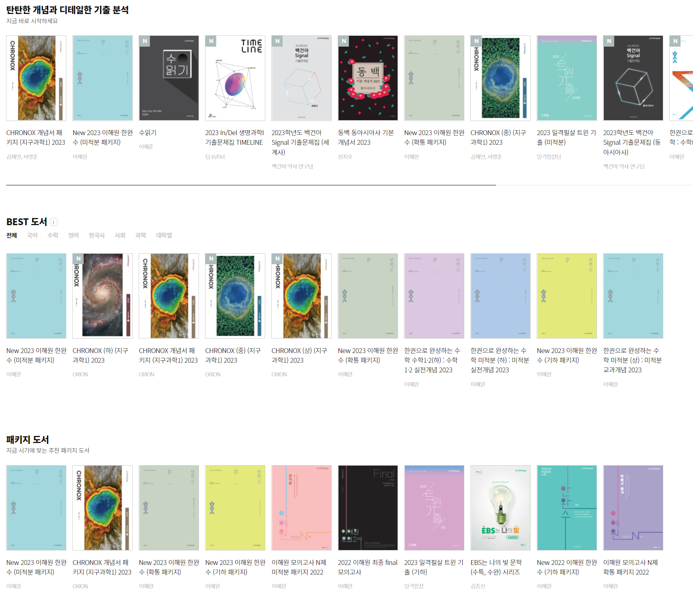Open CHRONOX (하) (지구과학1) 2023 title

(100, 355)
